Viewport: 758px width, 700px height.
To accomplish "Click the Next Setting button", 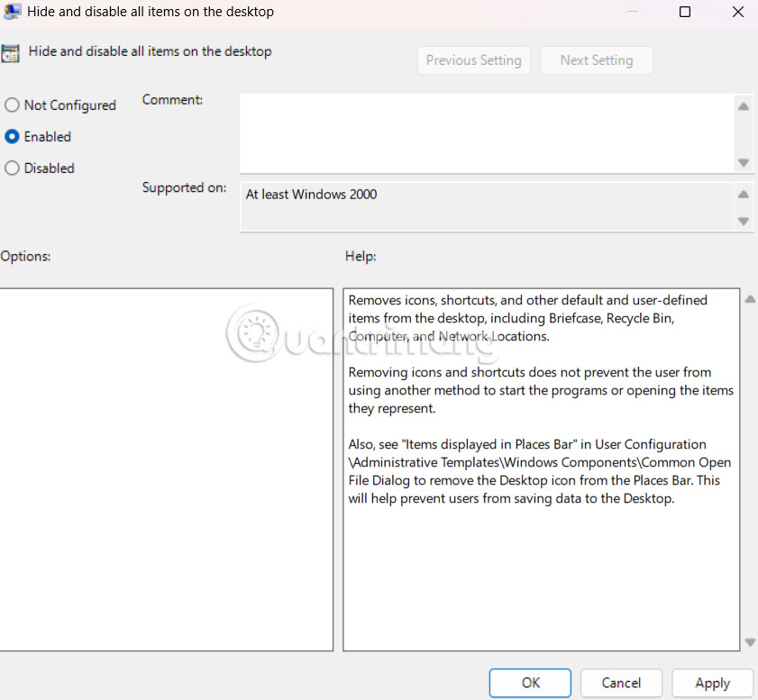I will (596, 60).
